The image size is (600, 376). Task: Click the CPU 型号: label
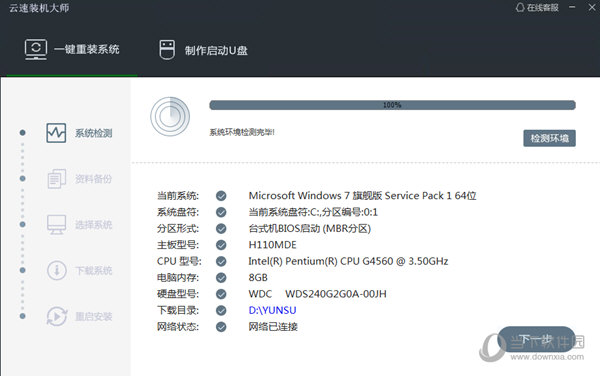[x=179, y=261]
